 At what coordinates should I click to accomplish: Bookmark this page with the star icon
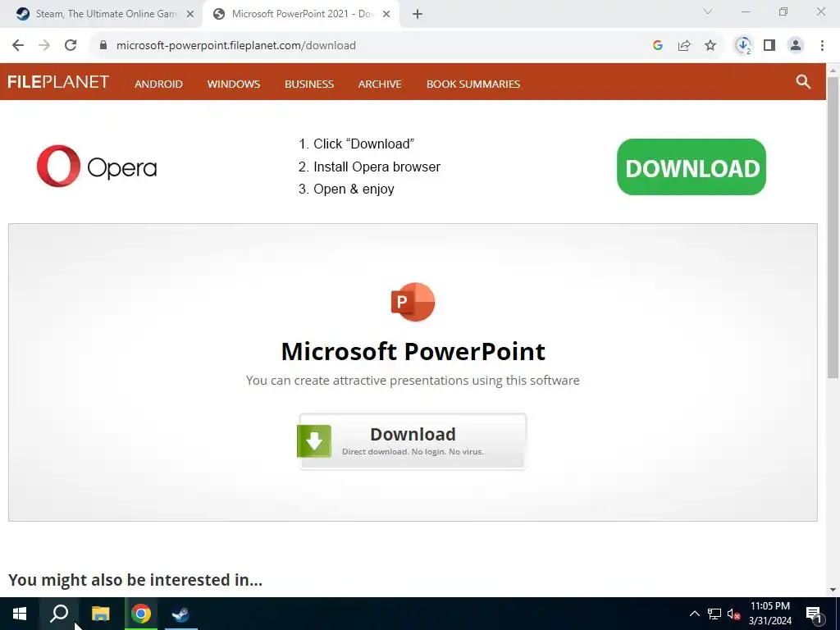[710, 46]
